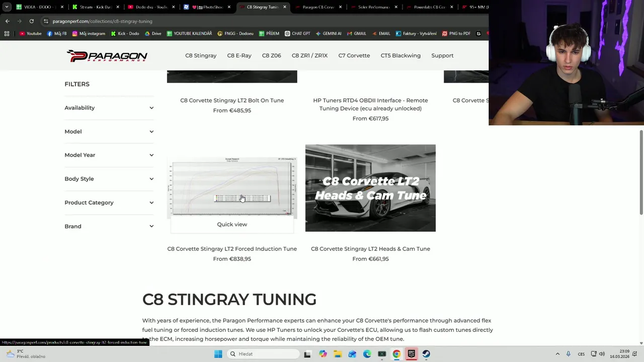
Task: Click the page vertical scrollbar
Action: [x=641, y=172]
